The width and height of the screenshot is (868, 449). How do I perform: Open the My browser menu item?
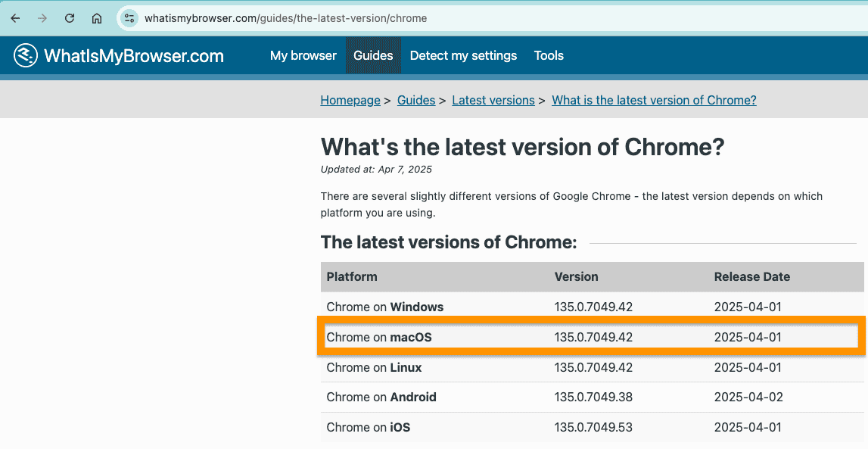click(x=303, y=55)
